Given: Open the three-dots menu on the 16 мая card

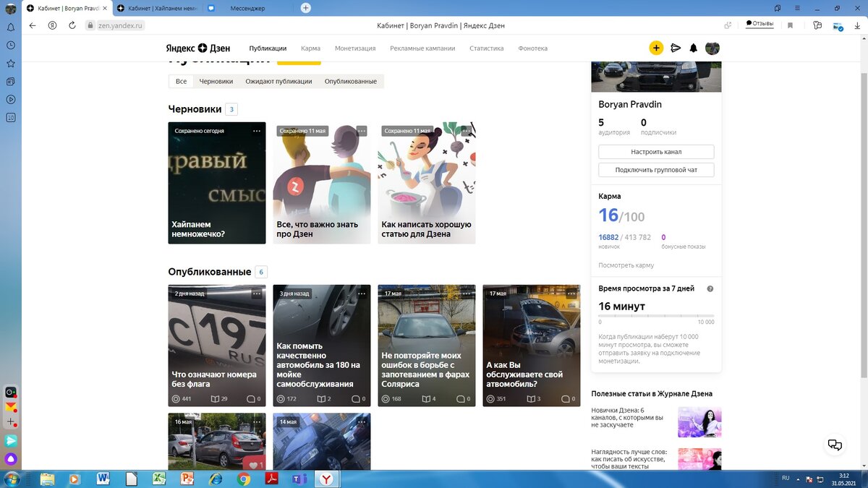Looking at the screenshot, I should click(x=257, y=421).
